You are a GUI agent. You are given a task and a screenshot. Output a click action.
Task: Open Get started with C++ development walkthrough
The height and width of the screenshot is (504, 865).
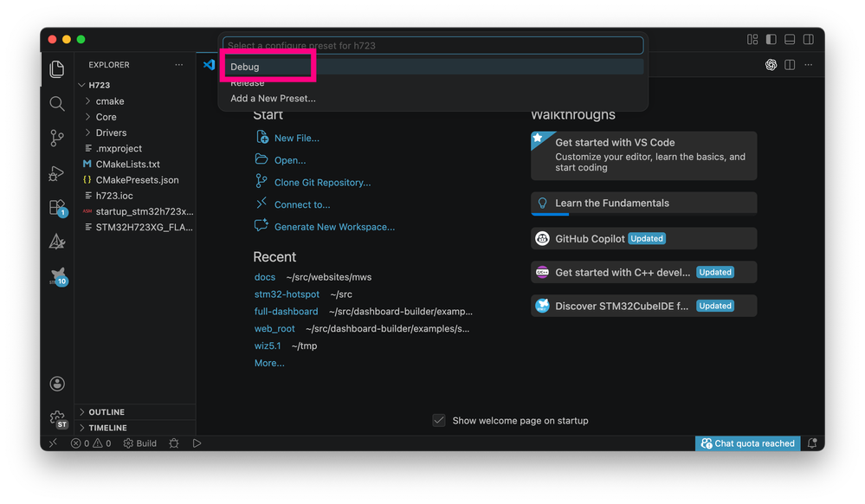coord(644,272)
